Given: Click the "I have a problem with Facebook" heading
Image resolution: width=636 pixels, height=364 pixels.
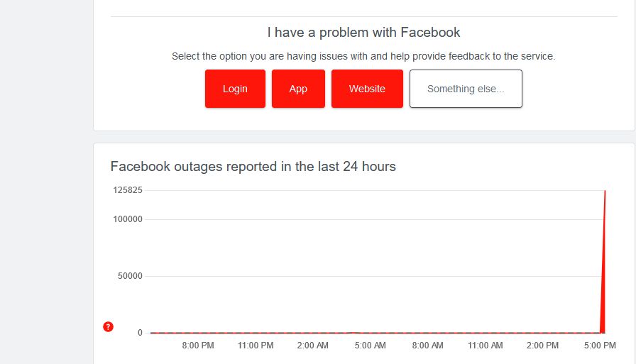Looking at the screenshot, I should (363, 33).
